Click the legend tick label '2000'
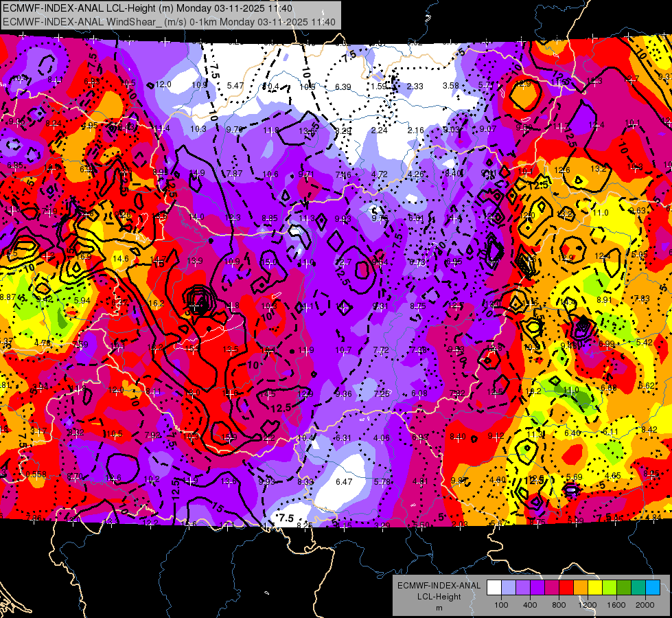Screen dimensions: 672x618 tap(645, 605)
